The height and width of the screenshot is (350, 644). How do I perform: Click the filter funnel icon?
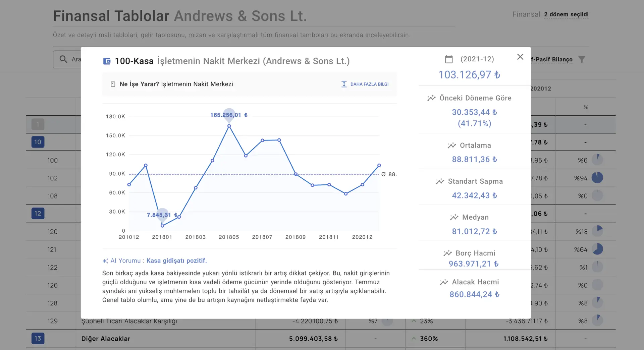click(x=582, y=59)
